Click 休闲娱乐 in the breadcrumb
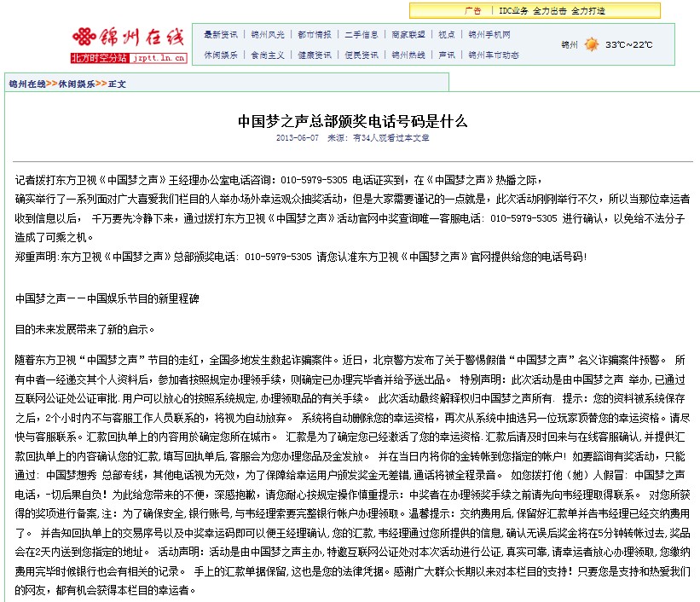This screenshot has height=602, width=700. (77, 84)
